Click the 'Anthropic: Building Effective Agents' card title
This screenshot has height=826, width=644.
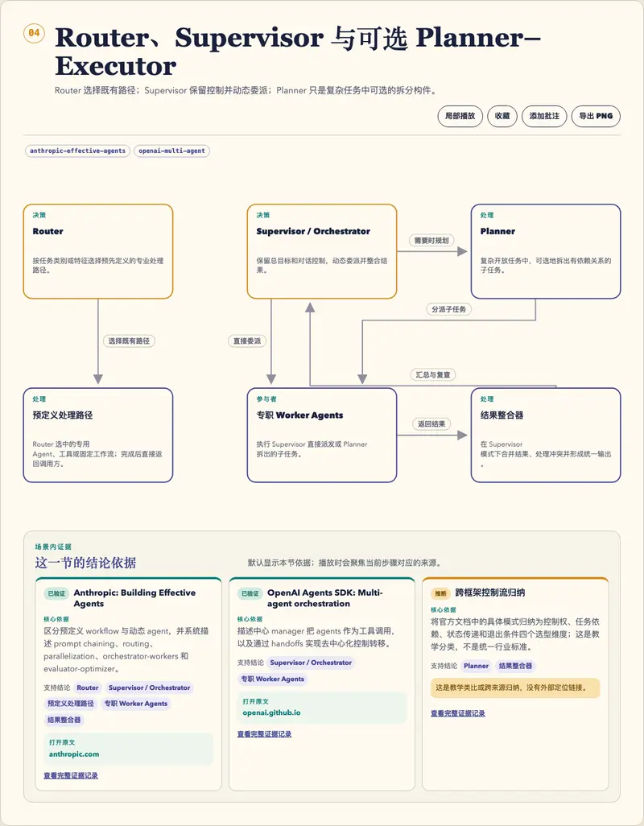tap(134, 598)
